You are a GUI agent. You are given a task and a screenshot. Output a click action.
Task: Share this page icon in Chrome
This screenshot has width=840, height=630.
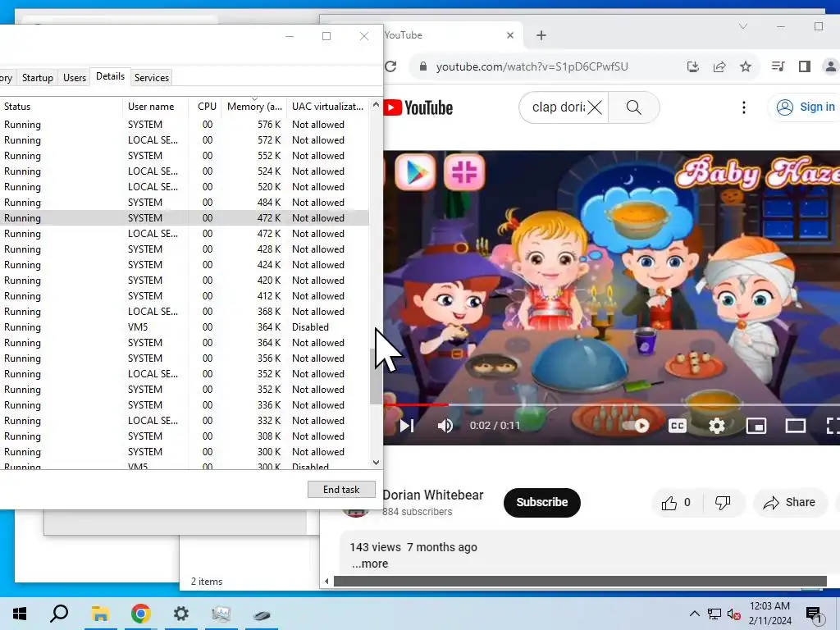coord(719,66)
